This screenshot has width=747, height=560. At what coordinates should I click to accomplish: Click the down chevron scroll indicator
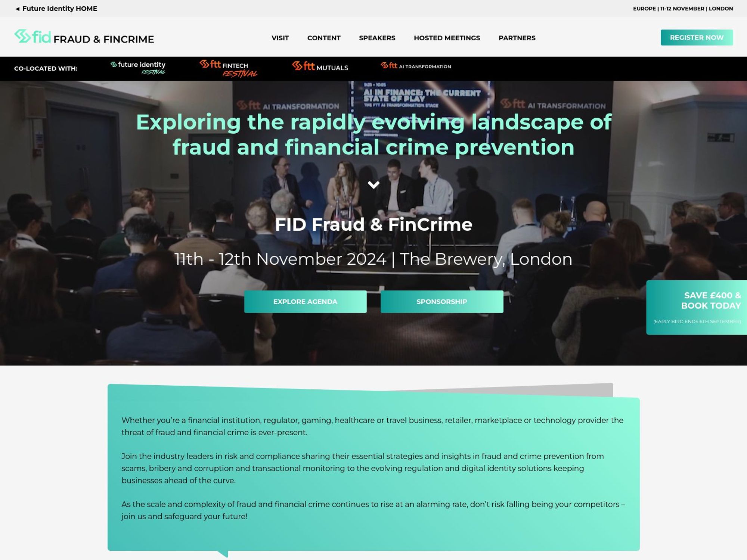click(373, 184)
